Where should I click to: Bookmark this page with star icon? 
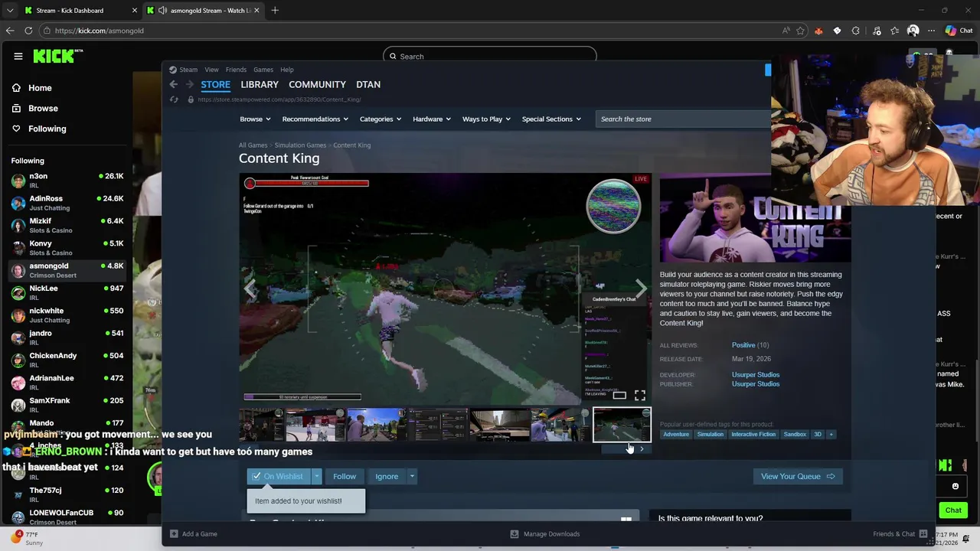800,31
